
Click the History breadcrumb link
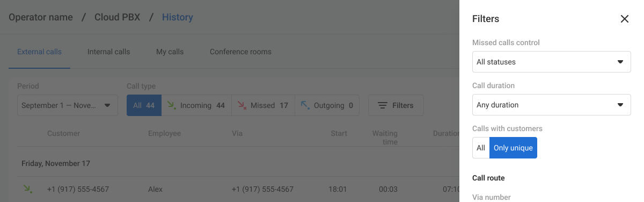178,17
